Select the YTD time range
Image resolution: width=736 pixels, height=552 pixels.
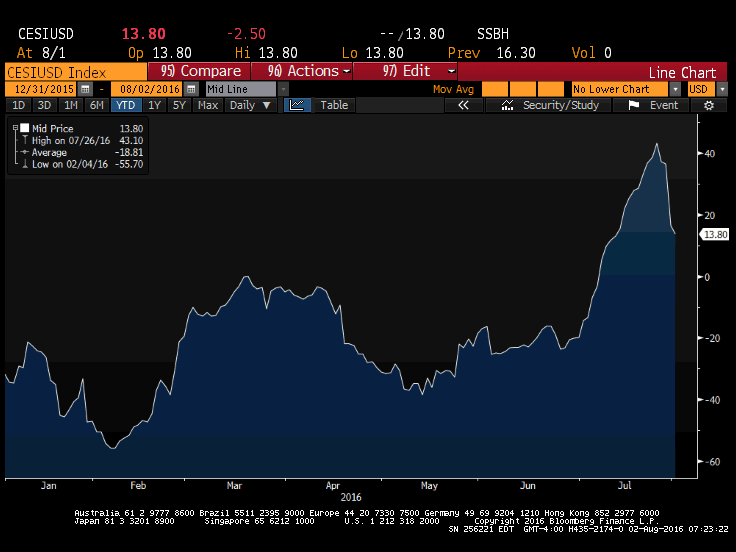(x=126, y=105)
